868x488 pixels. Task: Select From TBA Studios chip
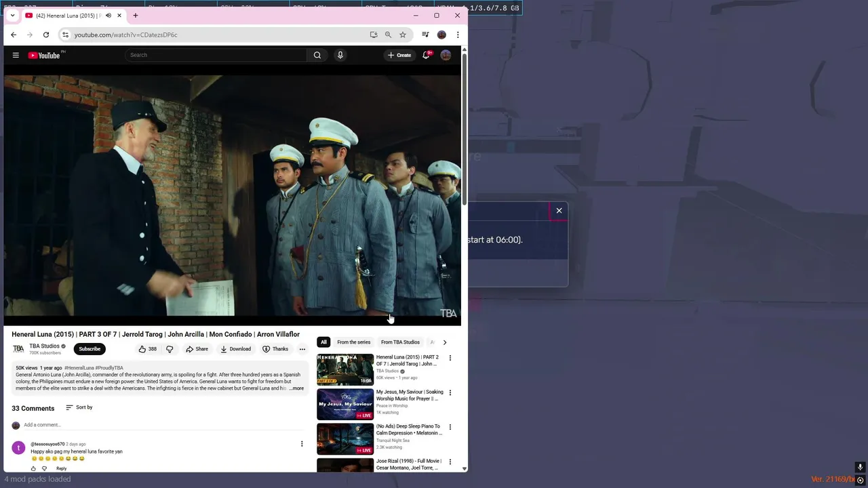400,342
